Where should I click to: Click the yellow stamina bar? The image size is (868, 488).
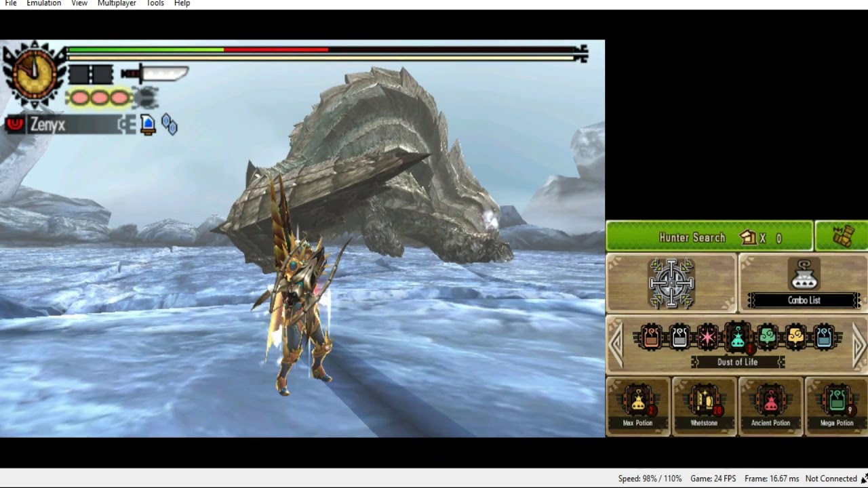pos(321,58)
